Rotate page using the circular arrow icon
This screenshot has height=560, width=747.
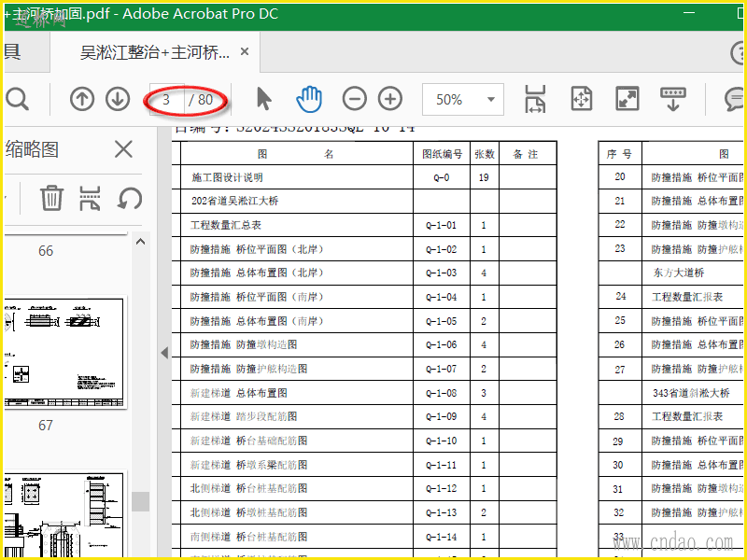pyautogui.click(x=130, y=198)
